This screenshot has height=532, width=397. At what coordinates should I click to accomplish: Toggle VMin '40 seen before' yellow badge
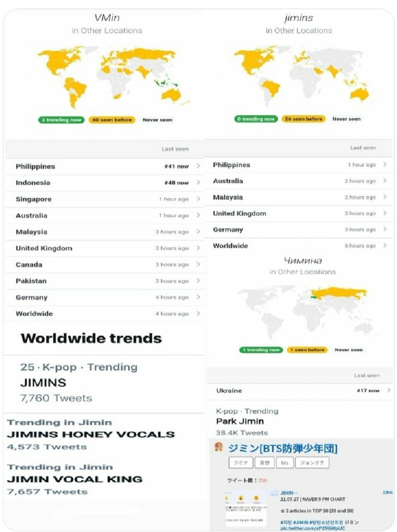(112, 120)
